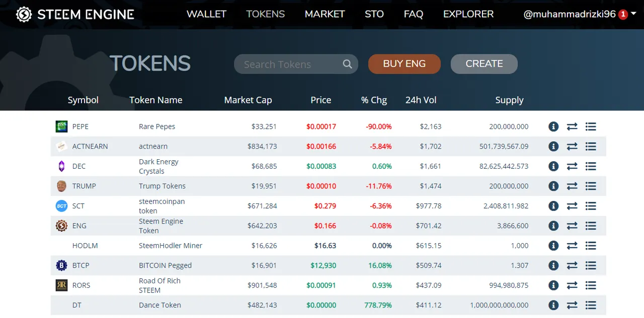The image size is (644, 318).
Task: View info icon for DT Dance Token
Action: coord(553,305)
